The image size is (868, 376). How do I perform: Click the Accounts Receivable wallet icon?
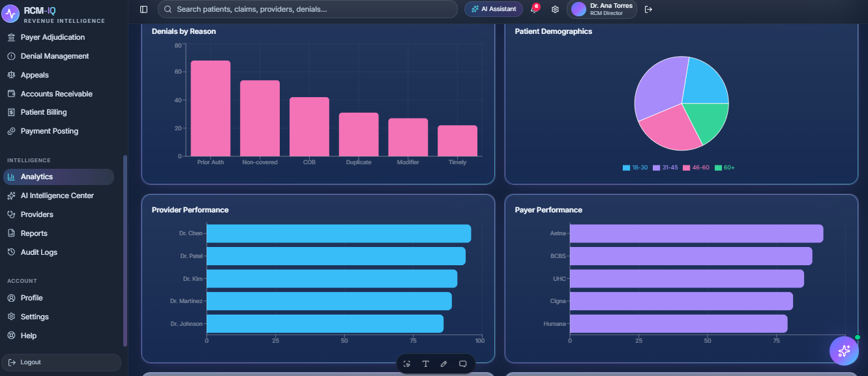(x=11, y=94)
